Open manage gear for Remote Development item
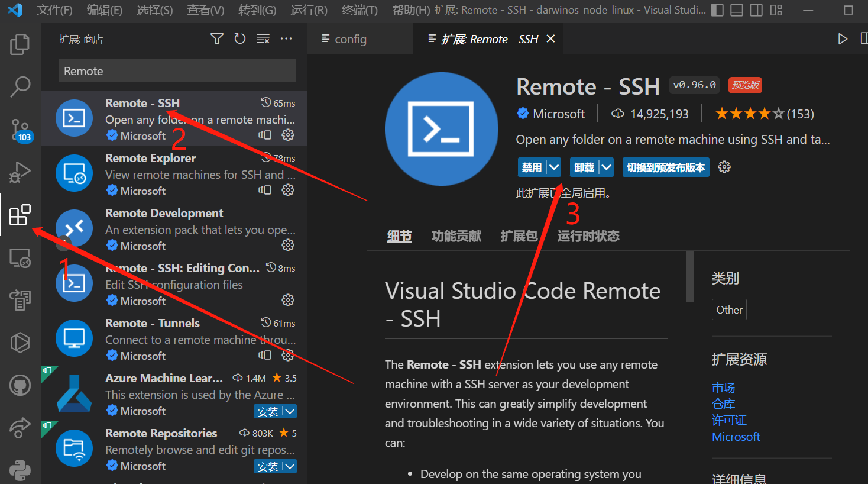 288,245
